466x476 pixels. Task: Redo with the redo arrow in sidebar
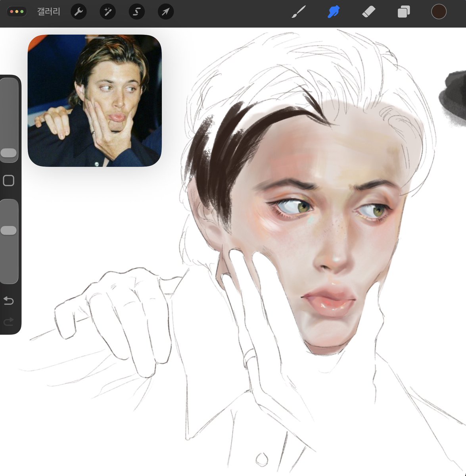pyautogui.click(x=8, y=321)
